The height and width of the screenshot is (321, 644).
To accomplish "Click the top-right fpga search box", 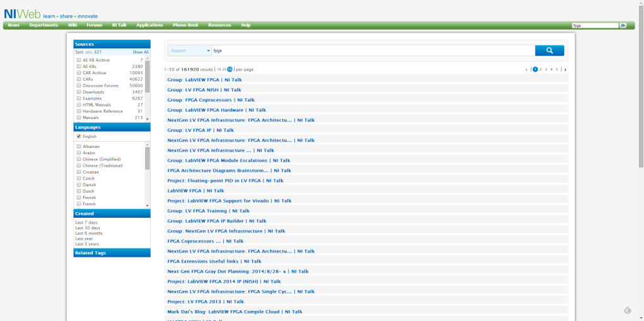I will [595, 25].
